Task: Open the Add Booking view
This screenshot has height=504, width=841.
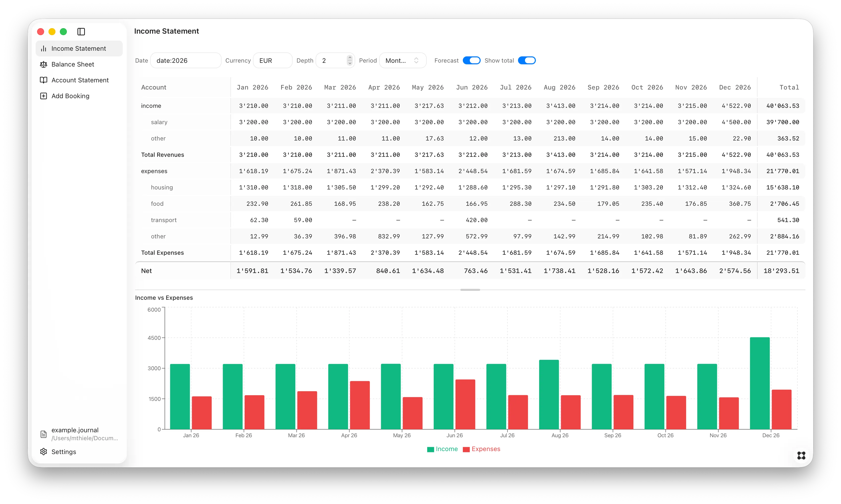Action: pos(79,96)
